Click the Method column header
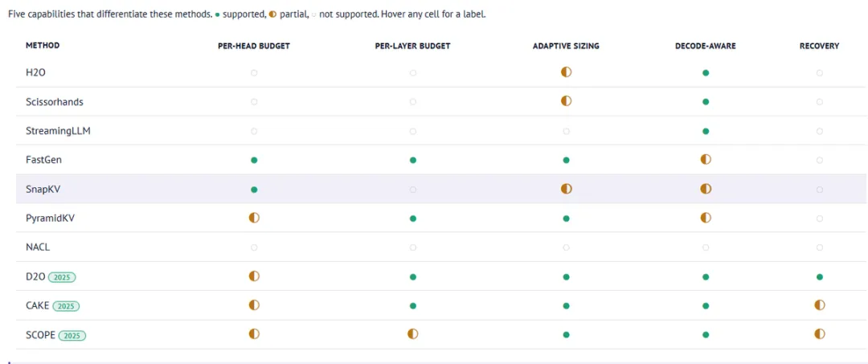 (x=43, y=46)
